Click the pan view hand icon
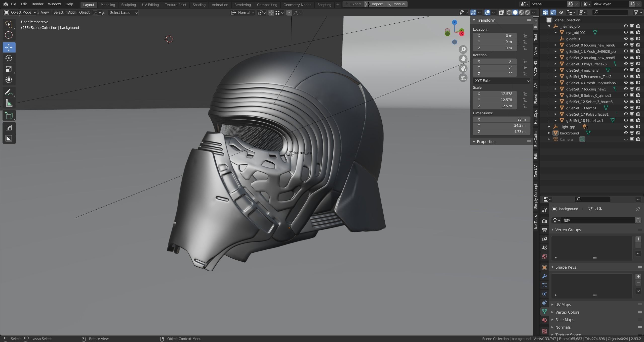Screen dimensions: 644x342 pos(463,59)
